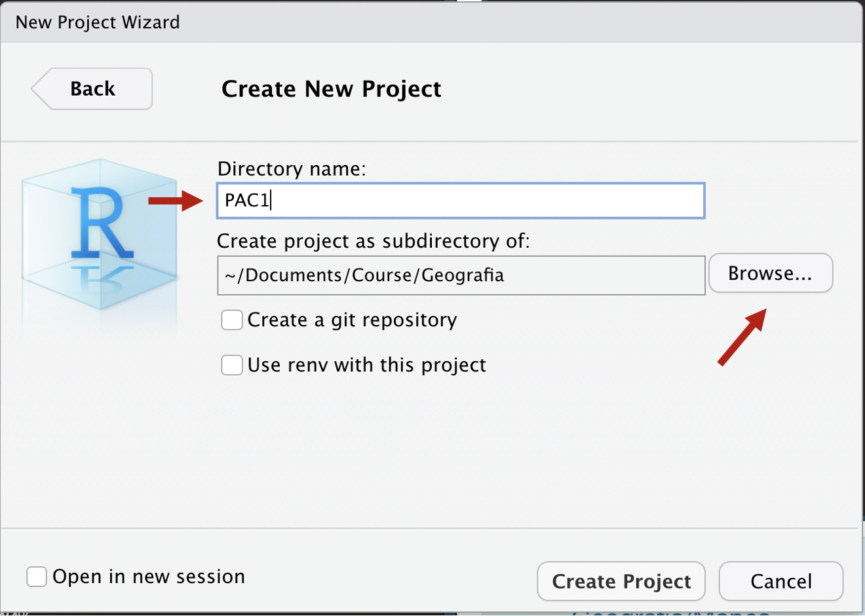Click "Create project as subdirectory of:" label

374,241
